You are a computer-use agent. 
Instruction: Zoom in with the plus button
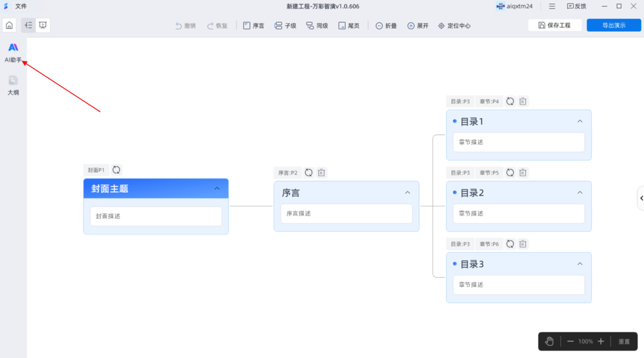point(601,341)
